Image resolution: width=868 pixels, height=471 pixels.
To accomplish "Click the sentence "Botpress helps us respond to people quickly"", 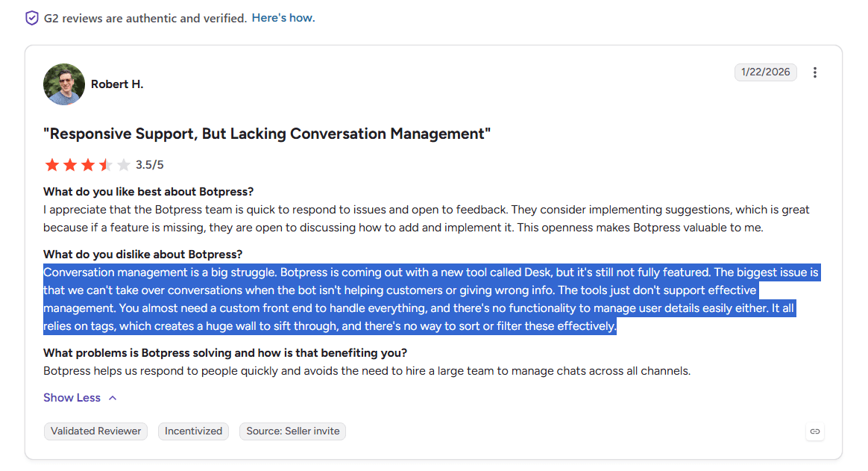I will (x=367, y=371).
